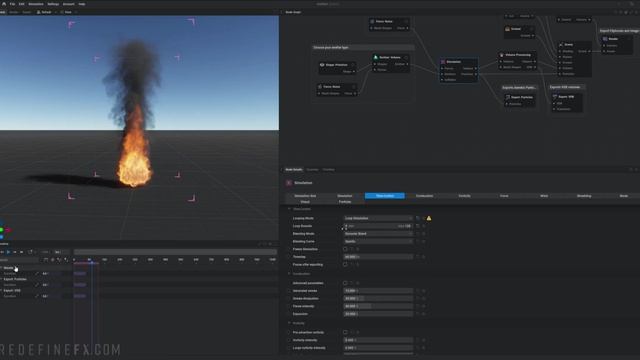Switch to the Combustion parameter tab
640x360 pixels.
tap(424, 196)
